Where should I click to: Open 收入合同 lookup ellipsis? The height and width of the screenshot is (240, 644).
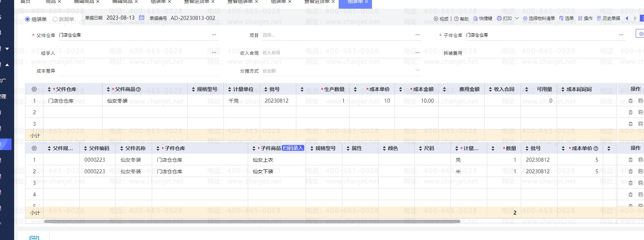tap(418, 53)
